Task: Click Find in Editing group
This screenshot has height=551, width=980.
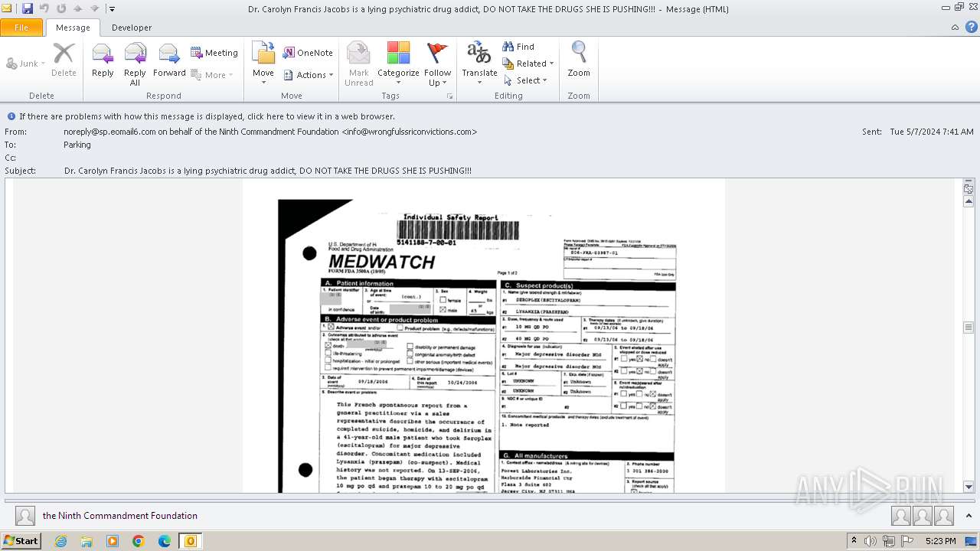Action: coord(518,47)
